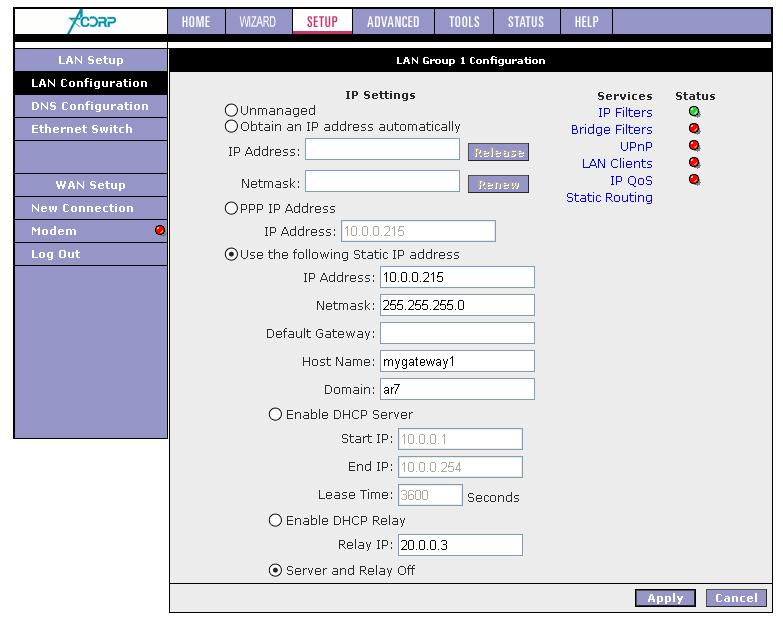
Task: Open the Static Routing link
Action: [x=609, y=197]
